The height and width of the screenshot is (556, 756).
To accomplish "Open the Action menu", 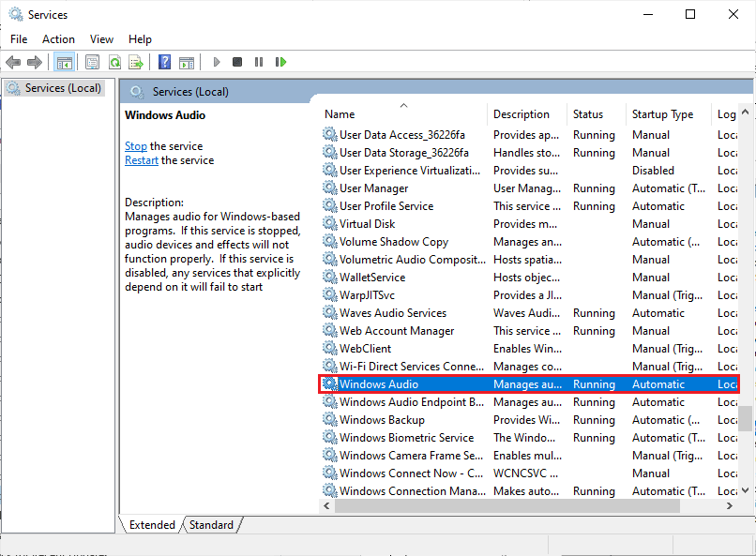I will (x=58, y=39).
